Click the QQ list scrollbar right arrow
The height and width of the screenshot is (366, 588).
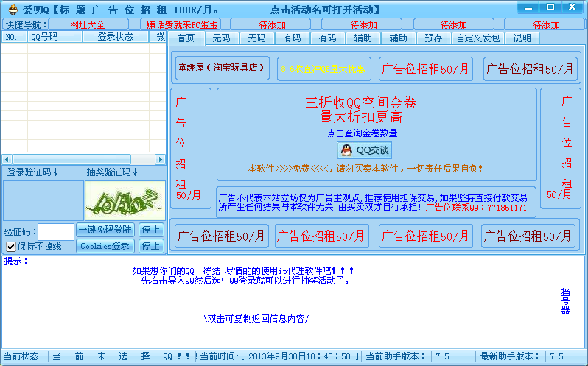point(161,159)
